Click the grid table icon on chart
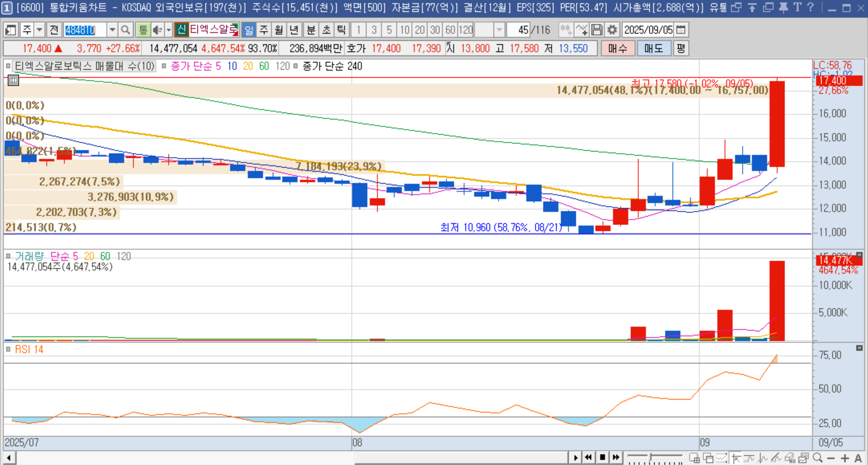The width and height of the screenshot is (868, 465). click(13, 80)
